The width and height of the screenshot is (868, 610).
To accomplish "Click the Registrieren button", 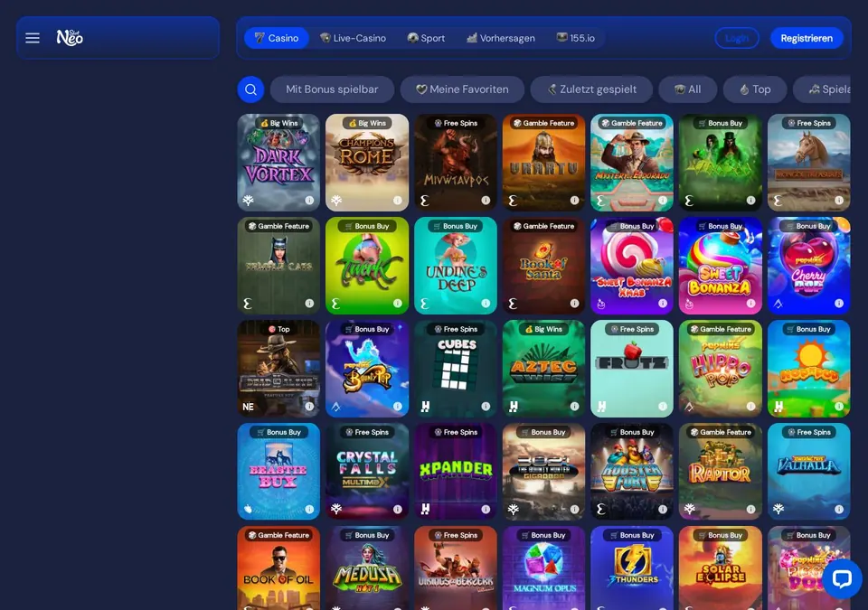I will click(x=807, y=38).
